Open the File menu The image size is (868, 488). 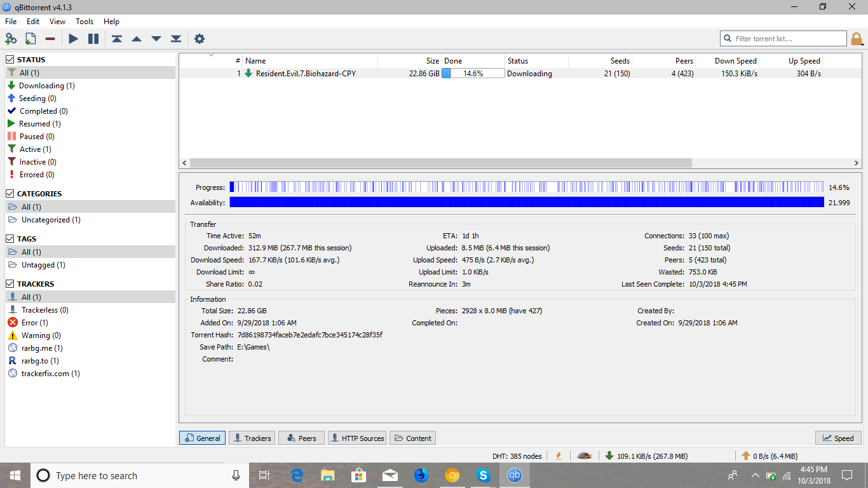click(11, 22)
